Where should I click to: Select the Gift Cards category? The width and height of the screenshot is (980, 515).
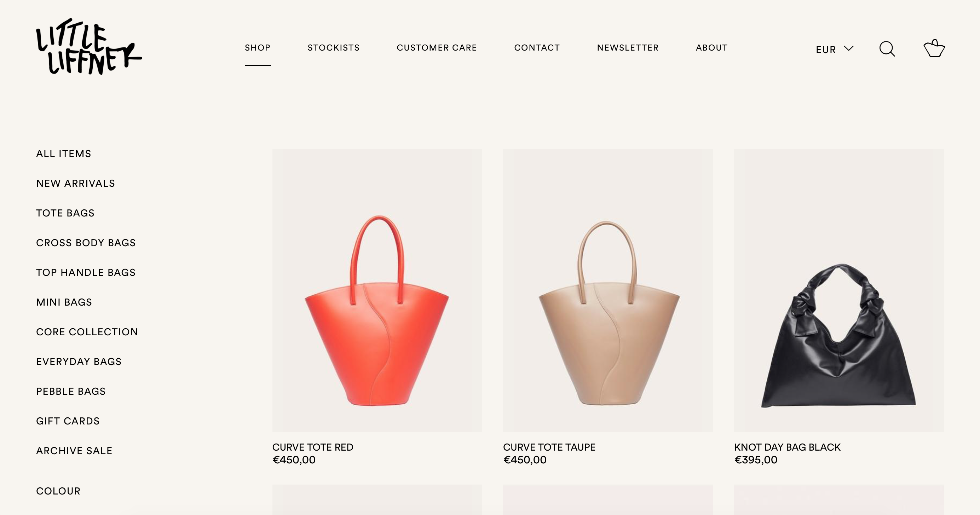[x=68, y=421]
